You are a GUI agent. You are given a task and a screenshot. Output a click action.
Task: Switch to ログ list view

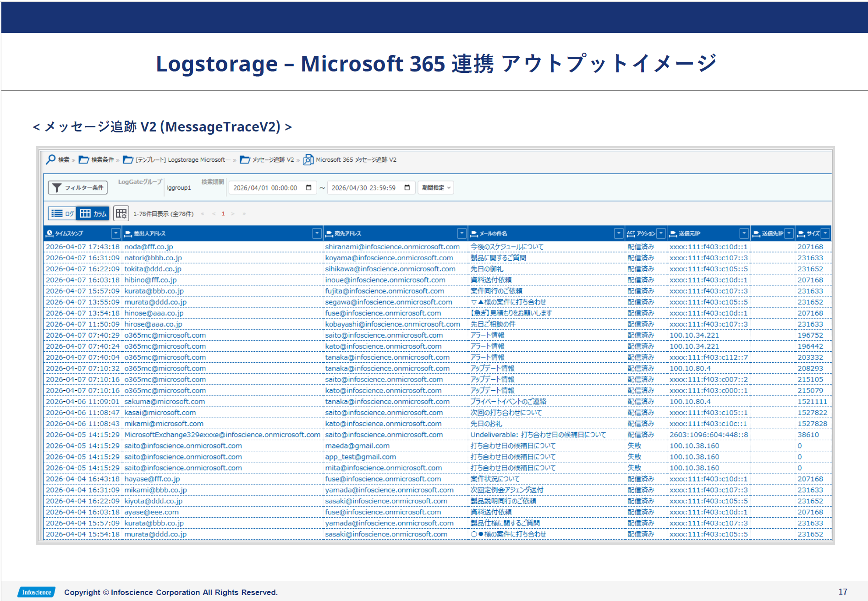tap(62, 213)
